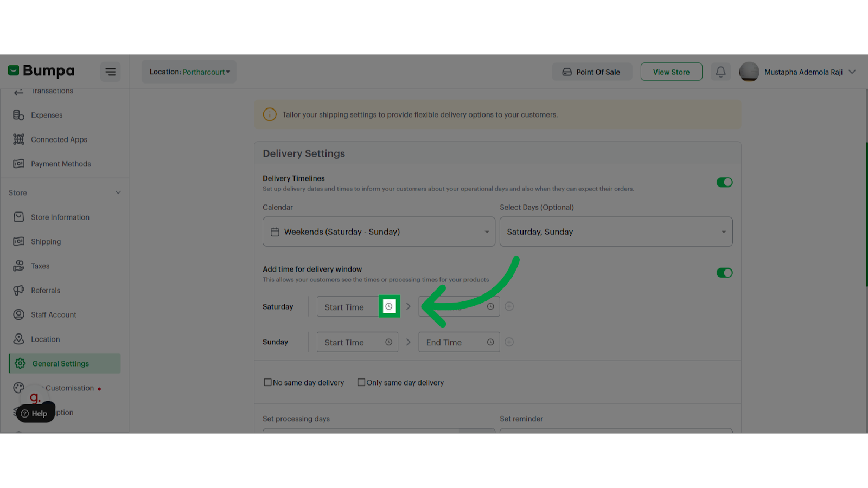This screenshot has height=488, width=868.
Task: Click the info icon in the banner
Action: tap(270, 114)
